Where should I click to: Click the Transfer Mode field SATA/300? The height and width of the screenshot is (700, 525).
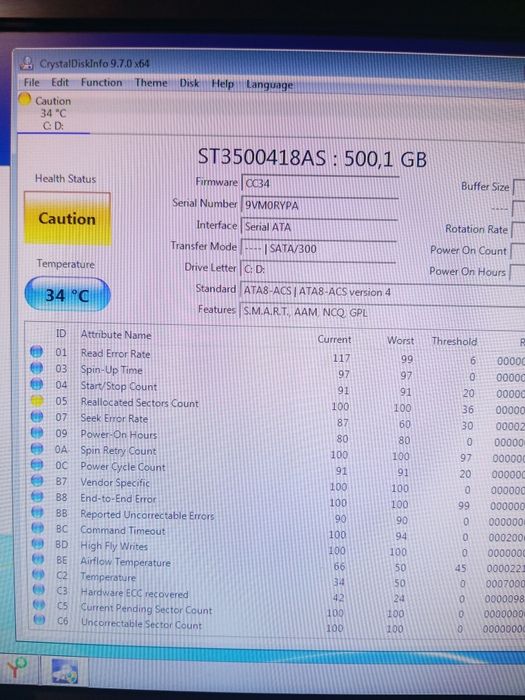click(x=318, y=248)
